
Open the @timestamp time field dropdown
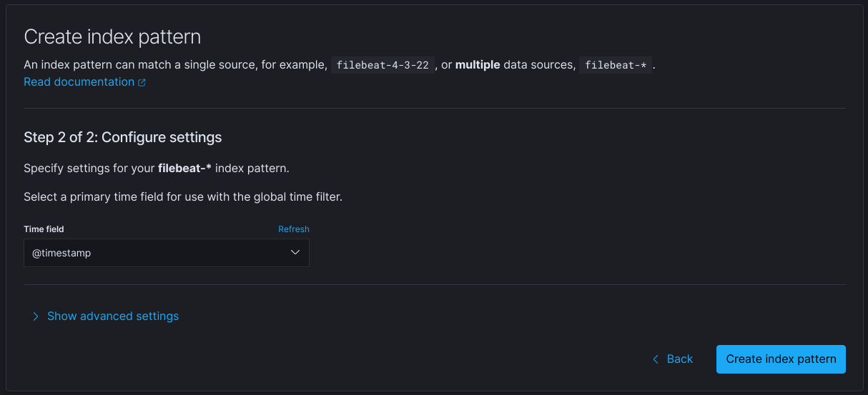click(x=166, y=253)
